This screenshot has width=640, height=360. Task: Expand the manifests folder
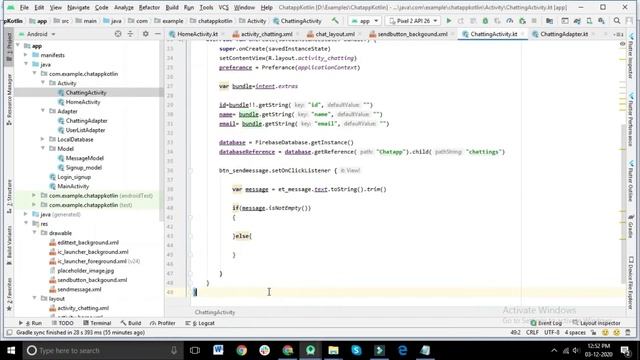26,55
